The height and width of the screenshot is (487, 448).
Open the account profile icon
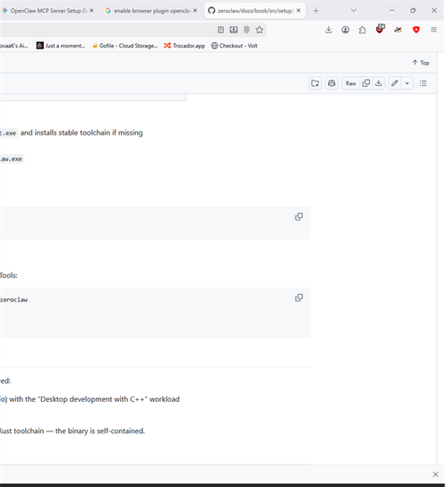pyautogui.click(x=345, y=30)
